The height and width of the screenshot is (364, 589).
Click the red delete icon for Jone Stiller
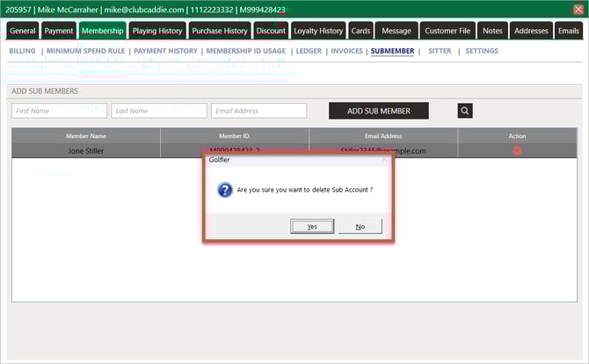coord(517,150)
